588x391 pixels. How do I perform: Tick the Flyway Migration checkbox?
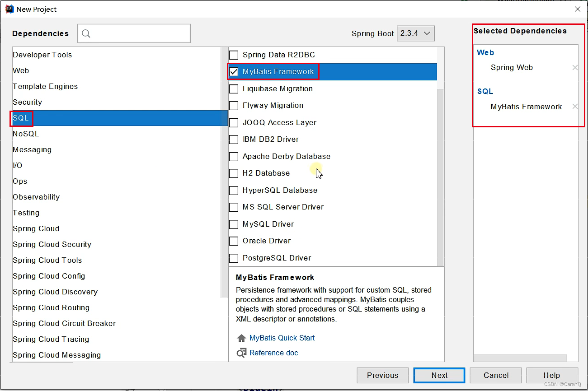pos(234,106)
